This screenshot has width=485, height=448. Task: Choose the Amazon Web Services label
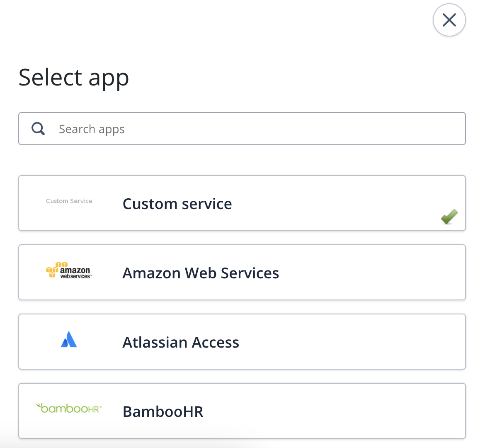pos(201,273)
